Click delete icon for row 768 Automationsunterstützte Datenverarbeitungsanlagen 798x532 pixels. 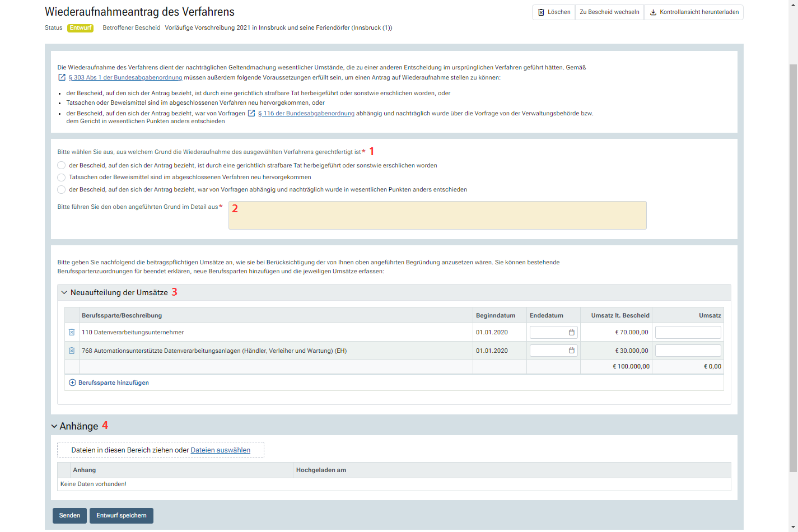click(72, 351)
